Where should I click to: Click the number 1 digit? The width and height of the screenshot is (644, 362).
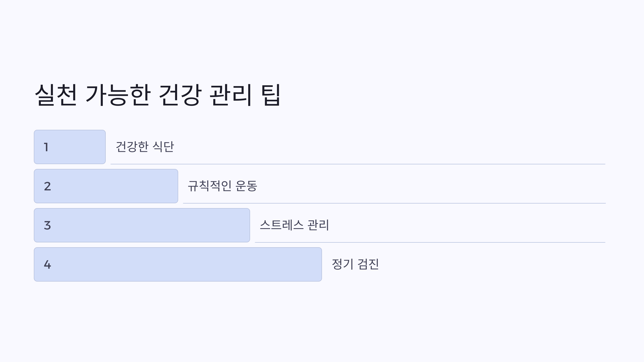pos(46,147)
